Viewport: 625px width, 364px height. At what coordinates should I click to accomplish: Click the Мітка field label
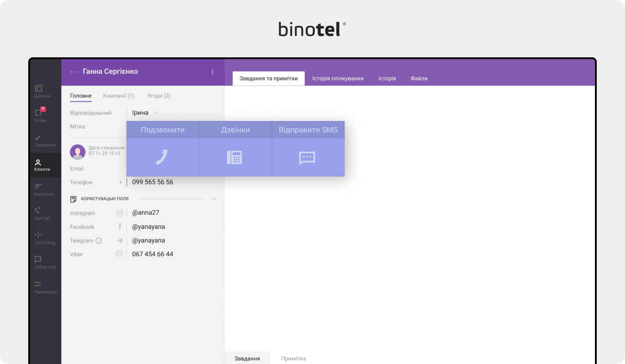[77, 126]
